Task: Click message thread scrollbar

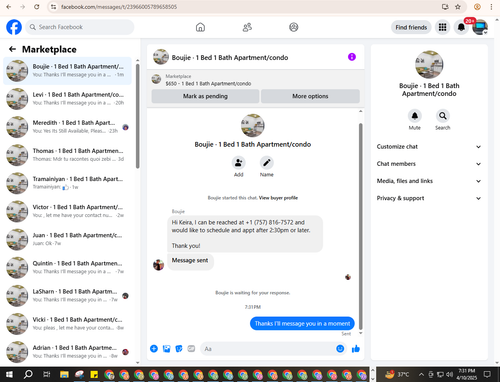Action: (360, 227)
